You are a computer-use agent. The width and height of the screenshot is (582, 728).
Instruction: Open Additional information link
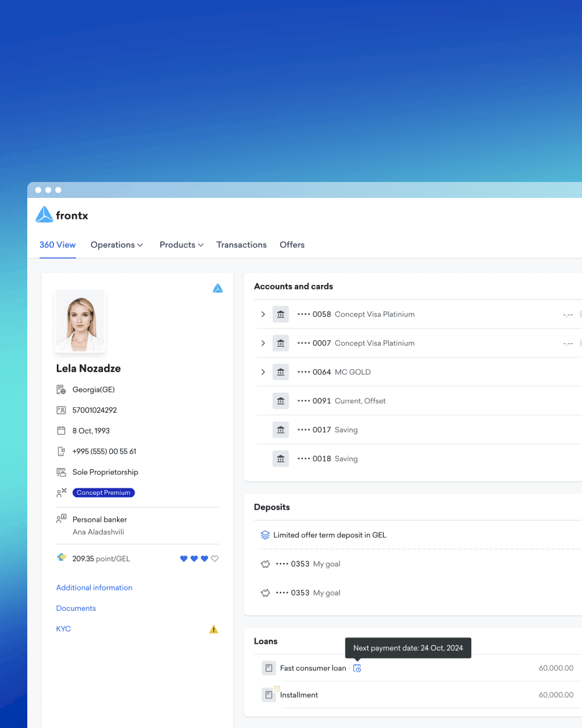click(94, 588)
